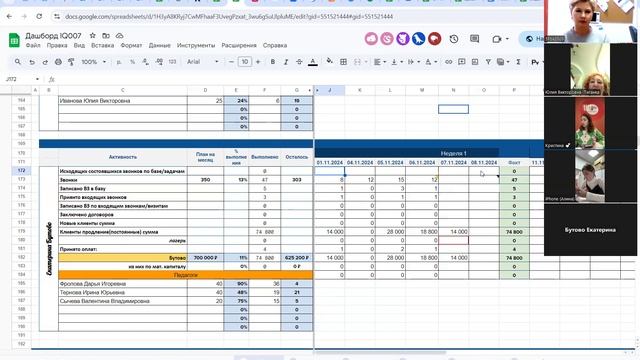Open the Данные menu

point(159,45)
